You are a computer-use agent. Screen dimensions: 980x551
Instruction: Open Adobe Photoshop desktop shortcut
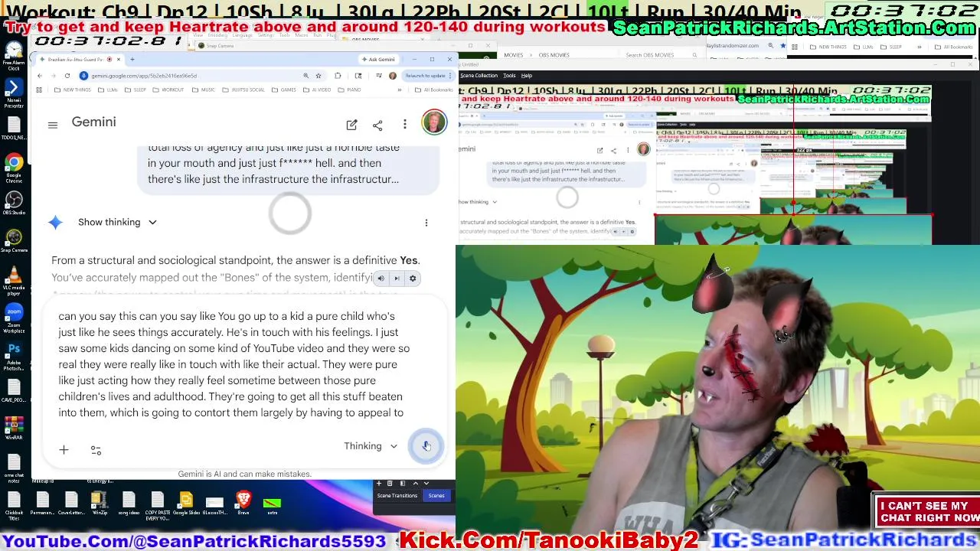point(14,357)
